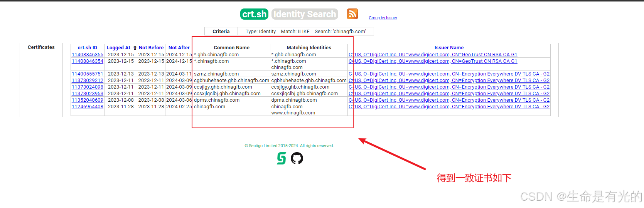Screen dimensions: 644x208
Task: Open certificate ID 11400555751
Action: (x=88, y=74)
